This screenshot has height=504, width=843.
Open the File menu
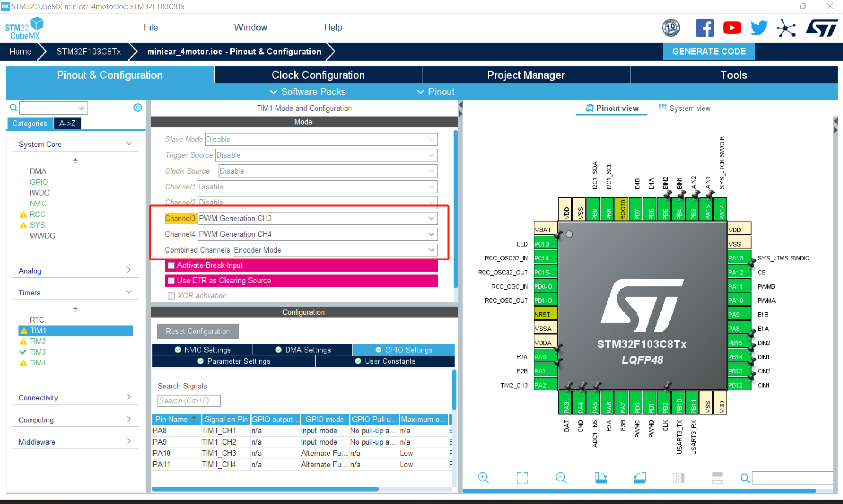[151, 27]
